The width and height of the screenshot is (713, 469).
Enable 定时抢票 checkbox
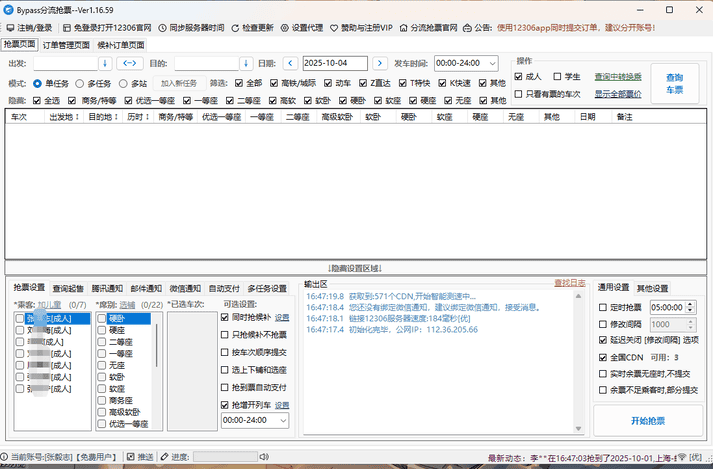click(603, 308)
